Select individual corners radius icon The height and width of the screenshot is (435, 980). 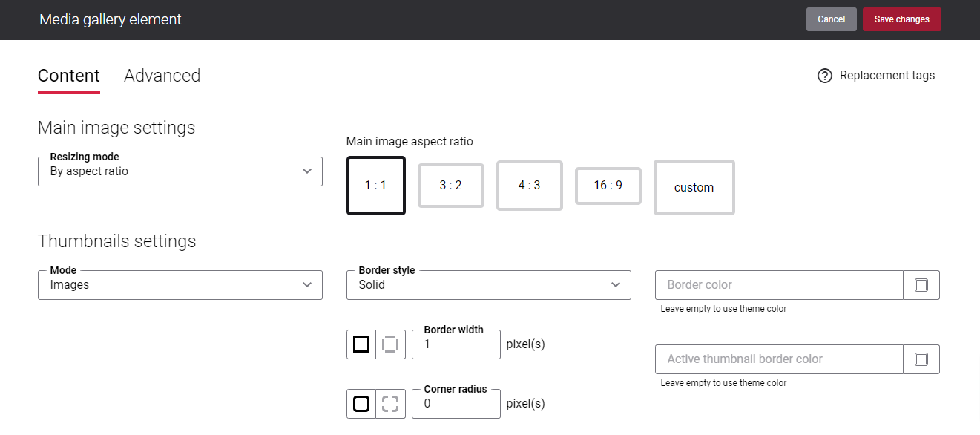(390, 404)
